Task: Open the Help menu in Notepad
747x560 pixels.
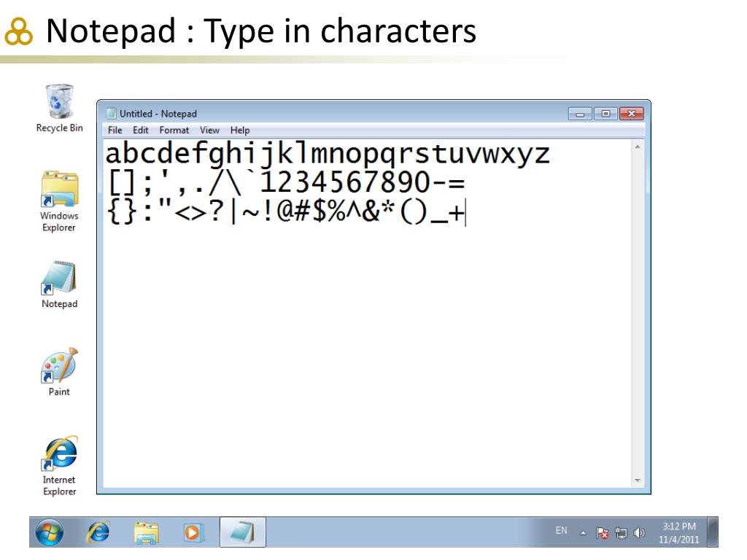Action: click(x=239, y=130)
